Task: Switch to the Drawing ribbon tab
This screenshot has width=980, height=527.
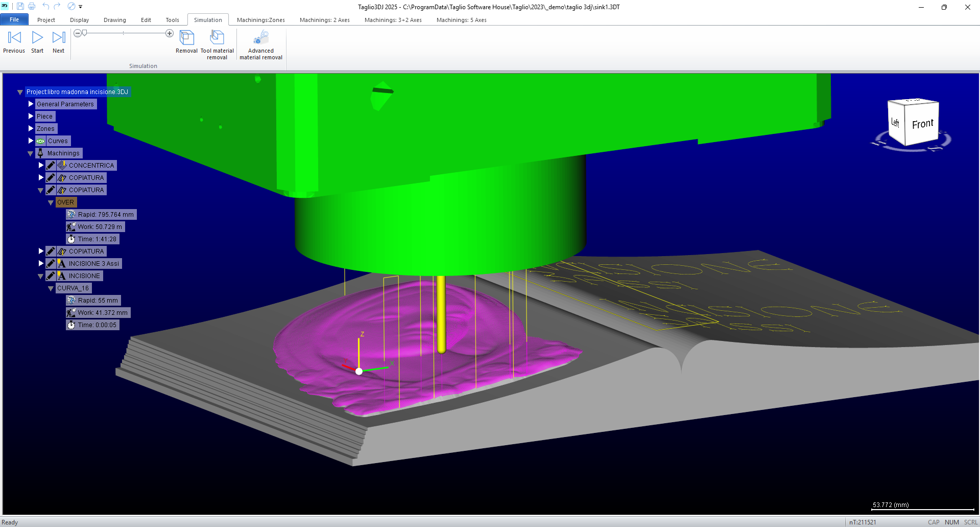Action: 114,20
